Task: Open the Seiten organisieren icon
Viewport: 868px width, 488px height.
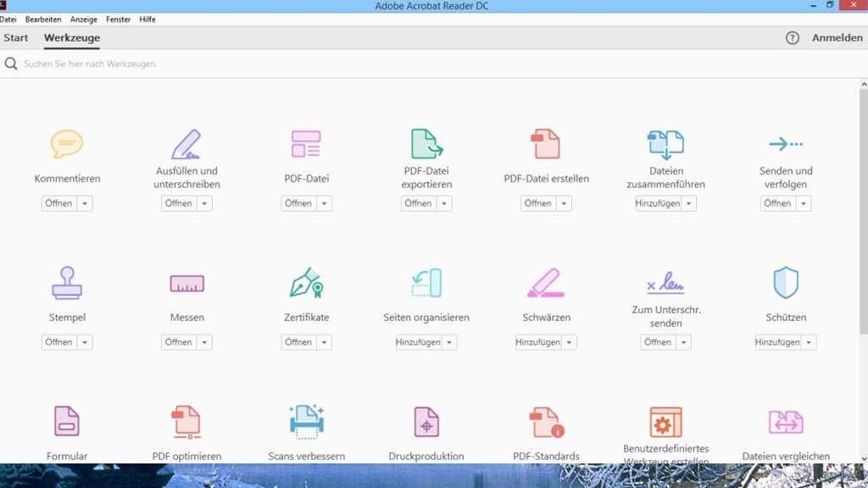Action: [x=426, y=284]
